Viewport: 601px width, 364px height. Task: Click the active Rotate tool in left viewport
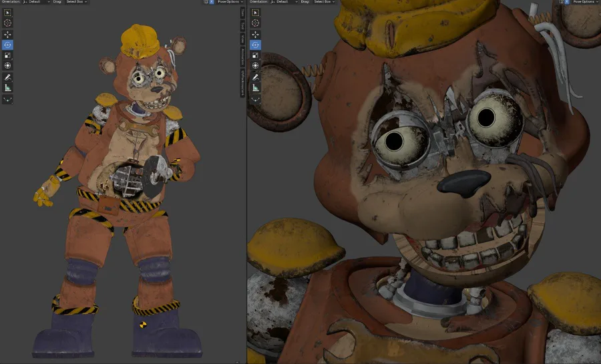(x=7, y=45)
